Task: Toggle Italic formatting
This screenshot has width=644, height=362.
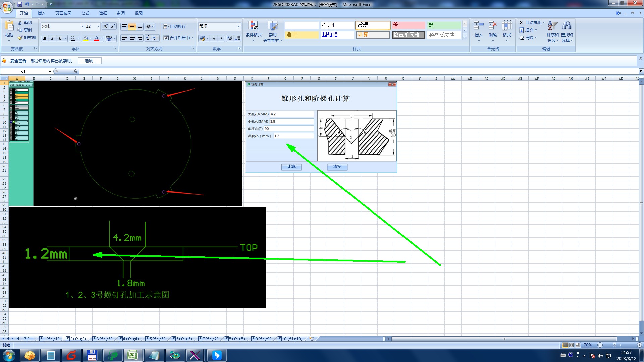Action: (x=52, y=38)
